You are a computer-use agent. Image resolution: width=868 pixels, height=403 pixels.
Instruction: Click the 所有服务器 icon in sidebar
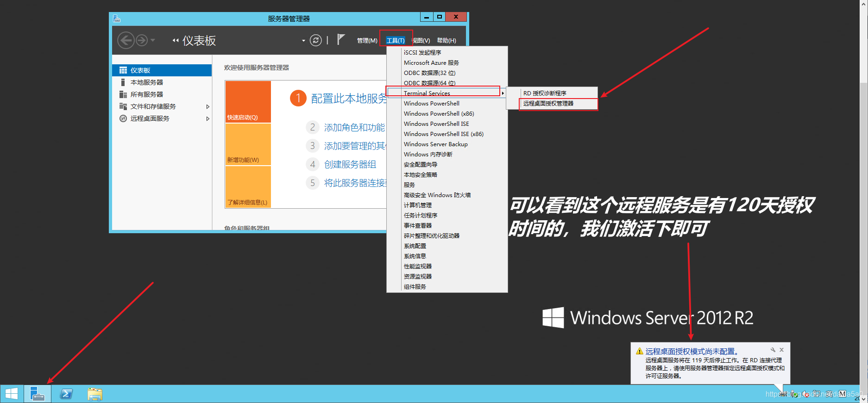[123, 94]
